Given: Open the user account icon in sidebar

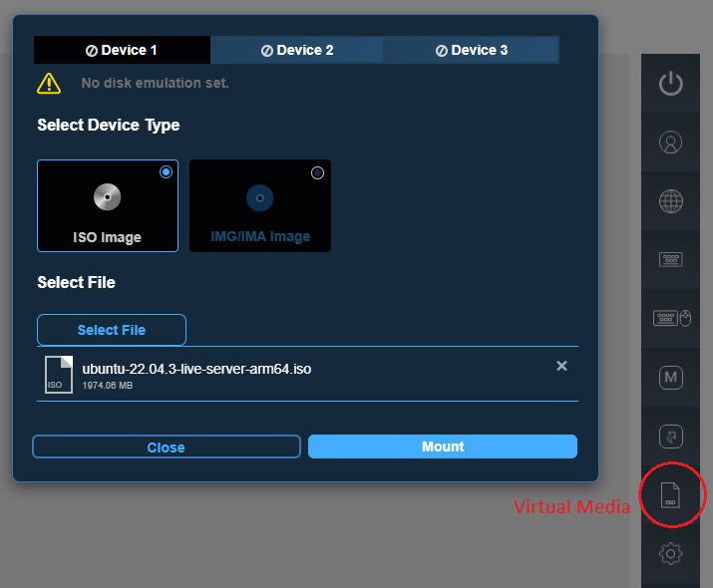Looking at the screenshot, I should coord(671,142).
